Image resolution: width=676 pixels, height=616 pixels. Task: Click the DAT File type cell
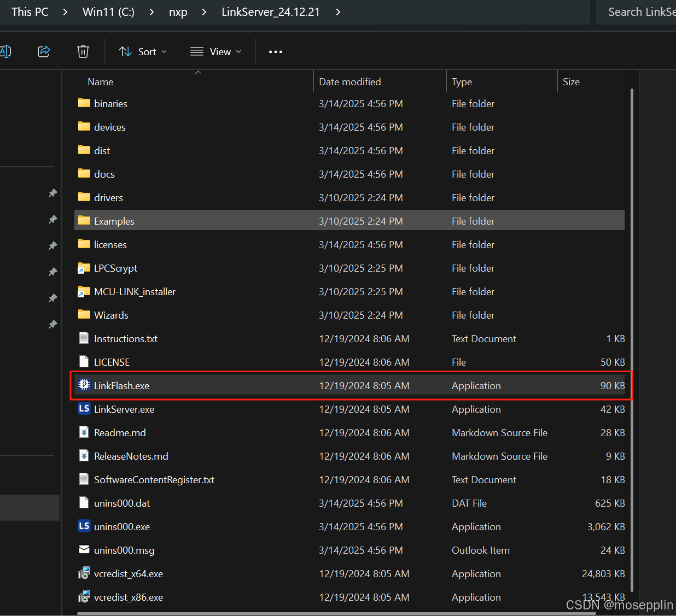coord(469,503)
